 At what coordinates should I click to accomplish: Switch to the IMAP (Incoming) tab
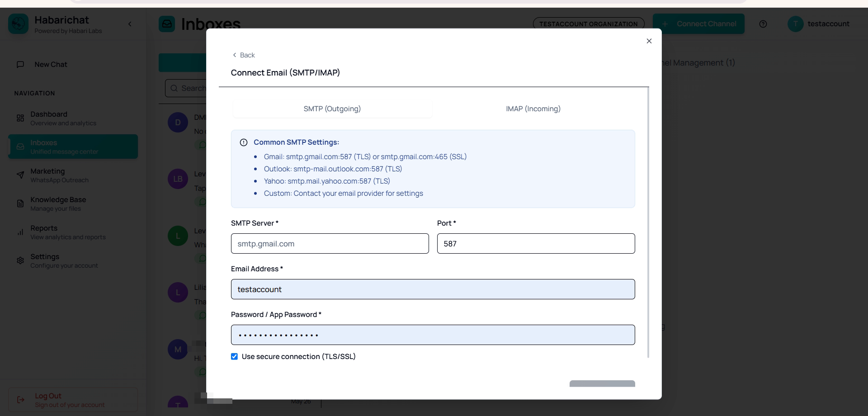pos(533,109)
